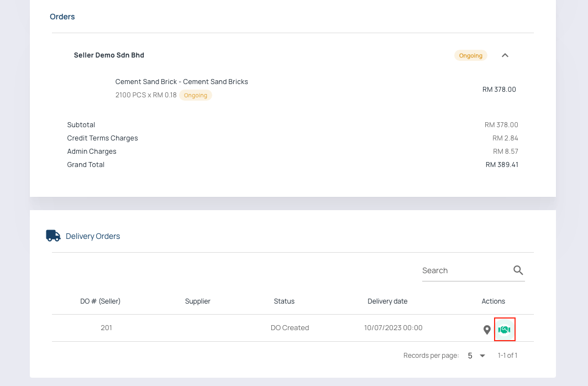Click the green handshake icon for DO 201
Viewport: 588px width, 386px height.
click(x=504, y=330)
